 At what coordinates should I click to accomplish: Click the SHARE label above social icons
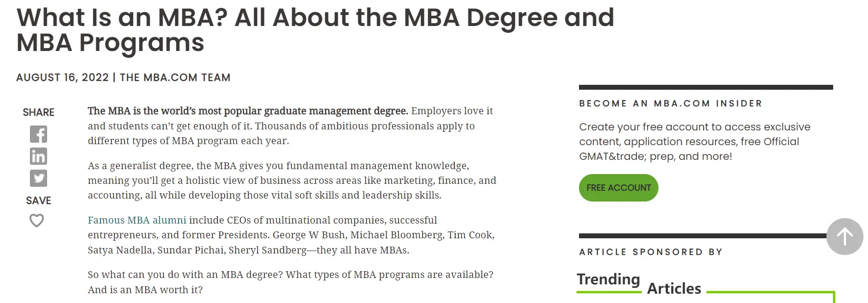point(38,112)
